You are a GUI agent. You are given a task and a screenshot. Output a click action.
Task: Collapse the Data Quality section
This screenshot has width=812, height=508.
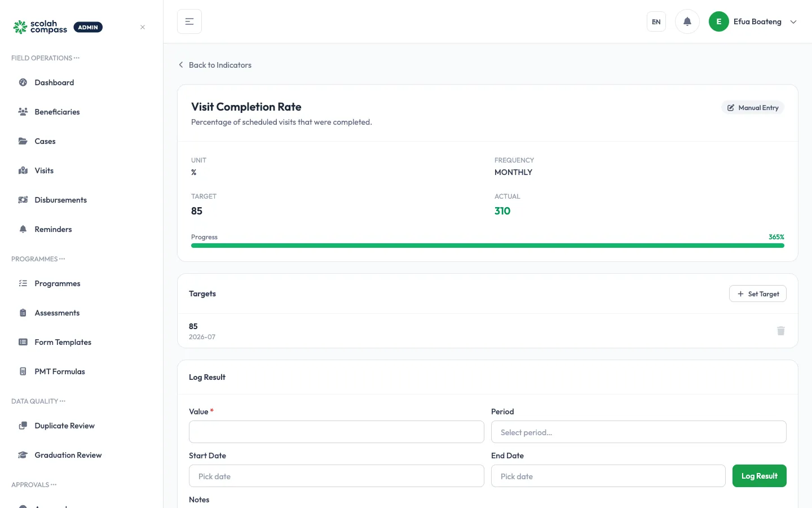pos(38,401)
